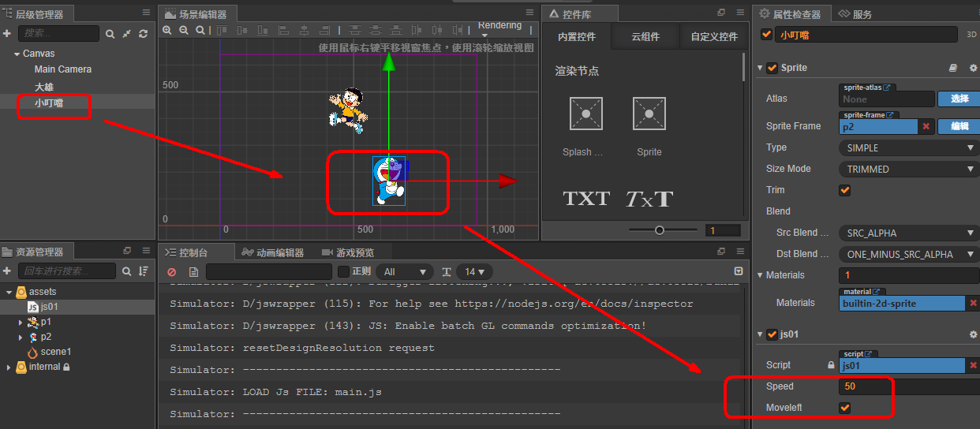The height and width of the screenshot is (429, 980).
Task: Select the Splash sprite render node icon
Action: [x=585, y=114]
